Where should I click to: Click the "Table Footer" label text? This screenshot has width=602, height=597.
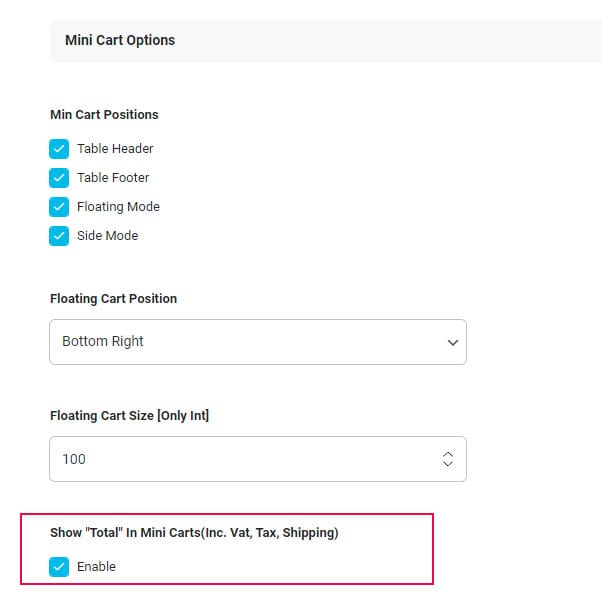coord(113,178)
